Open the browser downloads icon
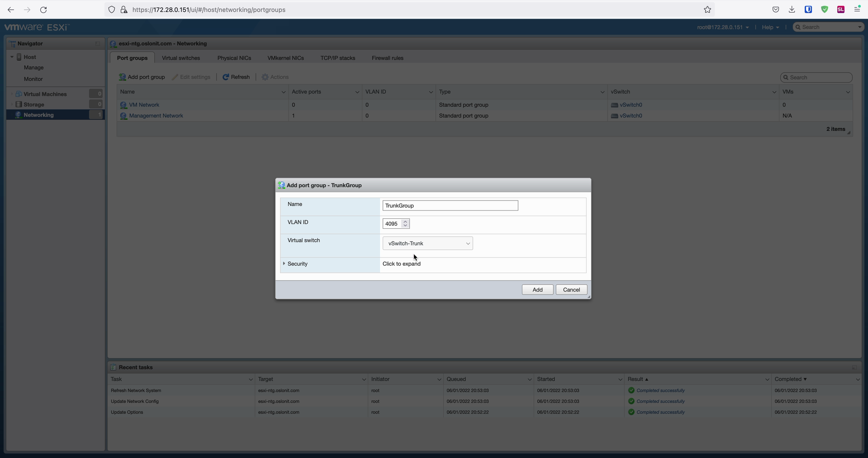 coord(792,10)
